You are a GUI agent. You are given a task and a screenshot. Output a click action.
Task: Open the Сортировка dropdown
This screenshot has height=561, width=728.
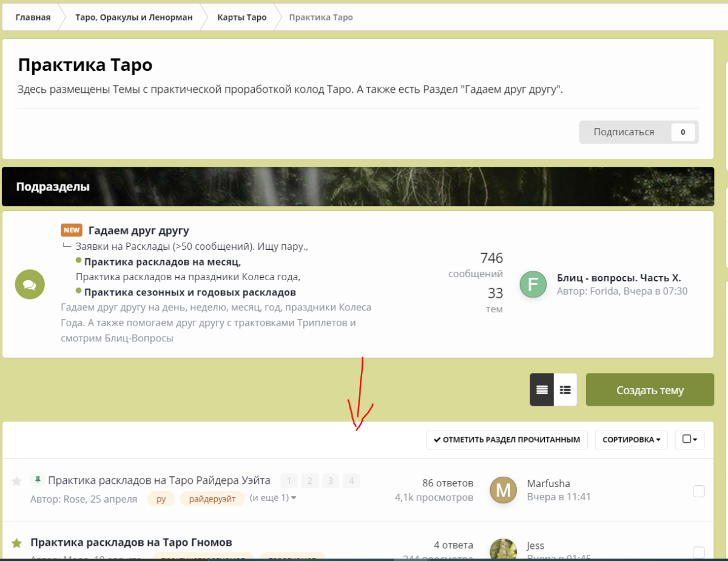click(631, 440)
